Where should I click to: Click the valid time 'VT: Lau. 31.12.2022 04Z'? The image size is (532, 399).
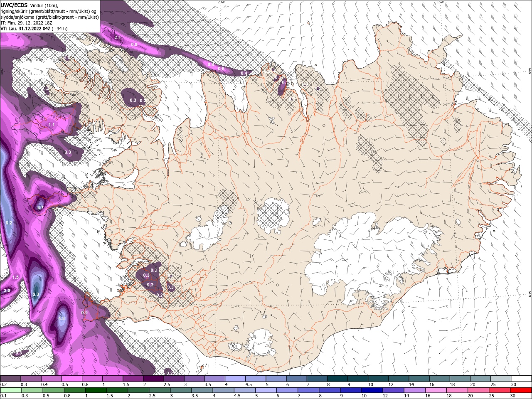[x=26, y=29]
